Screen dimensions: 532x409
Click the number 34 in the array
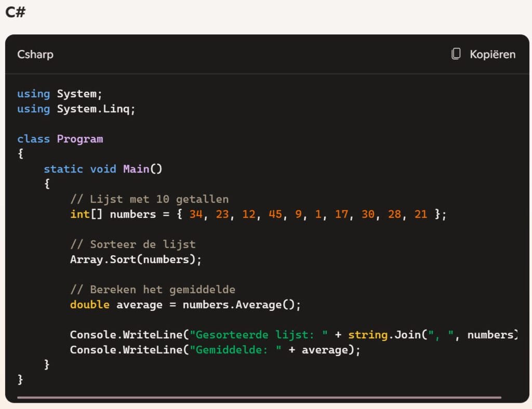click(x=196, y=214)
